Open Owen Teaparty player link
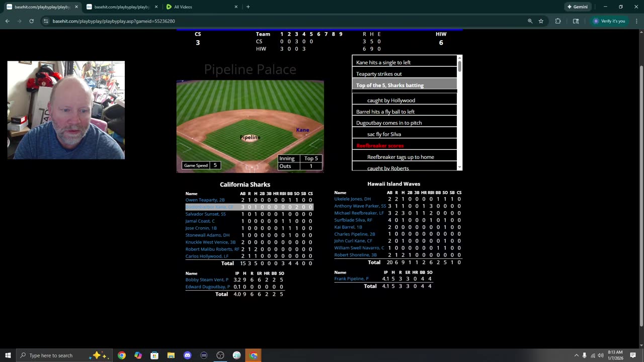Image resolution: width=644 pixels, height=362 pixels. point(205,200)
